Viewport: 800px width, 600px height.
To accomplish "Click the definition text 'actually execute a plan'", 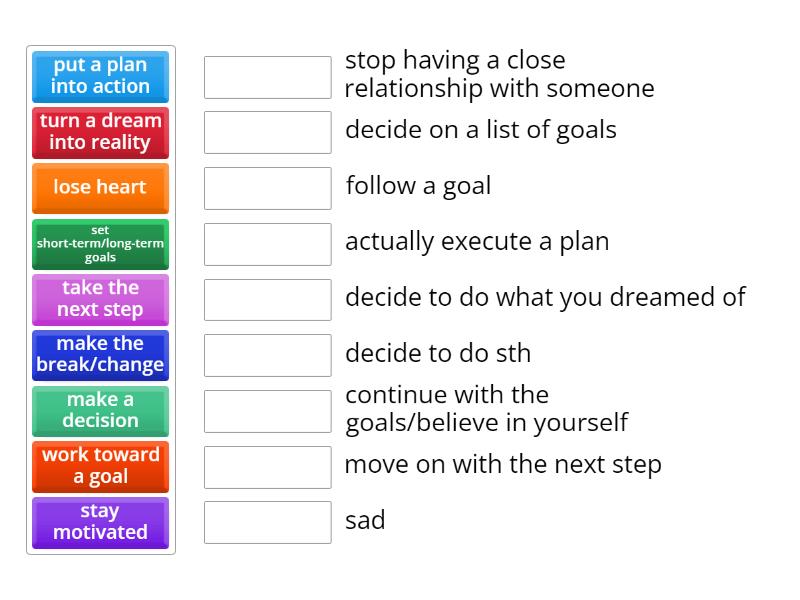I will tap(477, 242).
